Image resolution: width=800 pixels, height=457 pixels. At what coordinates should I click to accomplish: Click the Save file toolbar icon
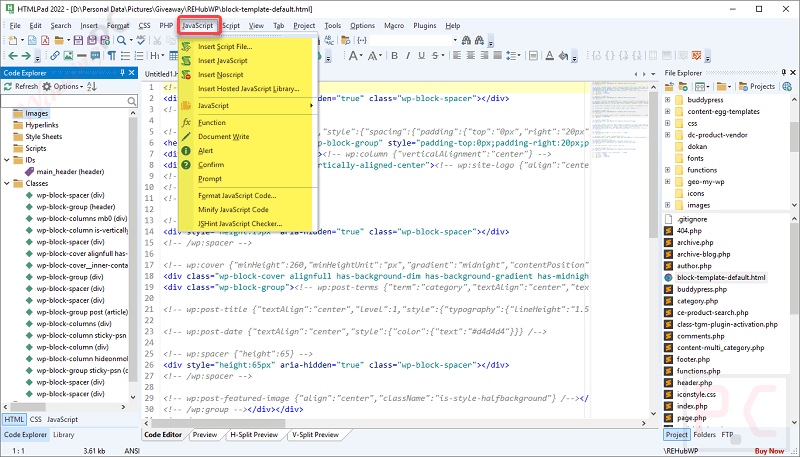[78, 40]
